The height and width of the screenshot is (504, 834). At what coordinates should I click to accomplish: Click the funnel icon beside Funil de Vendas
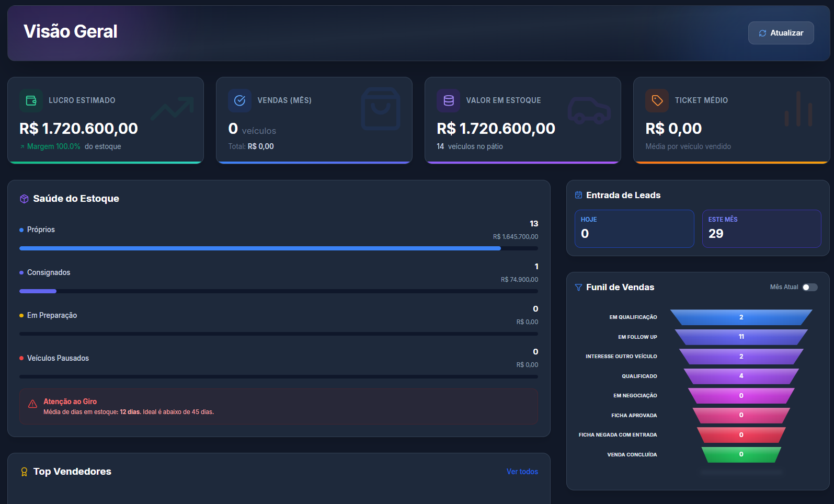(578, 288)
